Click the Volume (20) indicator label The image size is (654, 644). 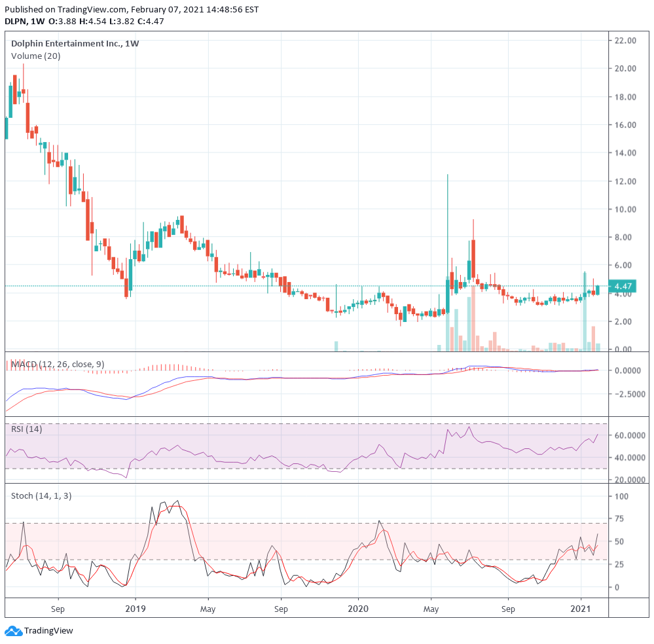[x=36, y=56]
